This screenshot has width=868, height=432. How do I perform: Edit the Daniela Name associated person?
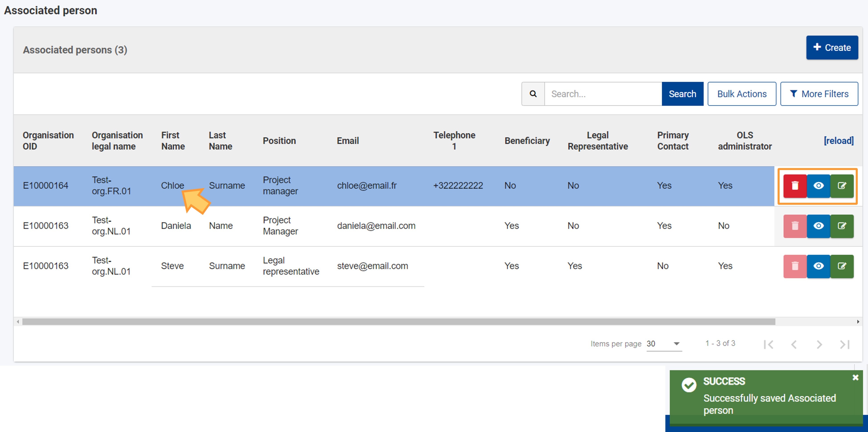842,226
